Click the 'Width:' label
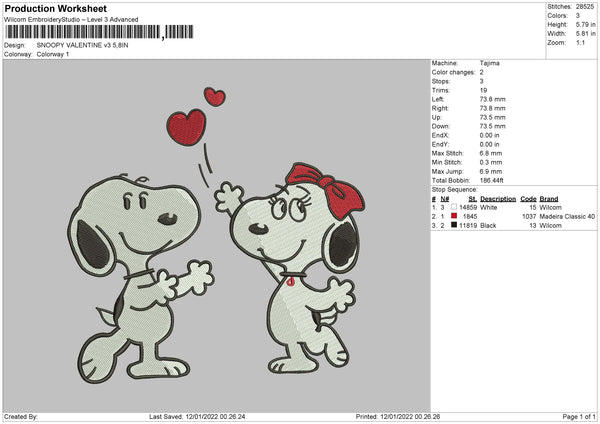This screenshot has height=424, width=600. (x=557, y=34)
